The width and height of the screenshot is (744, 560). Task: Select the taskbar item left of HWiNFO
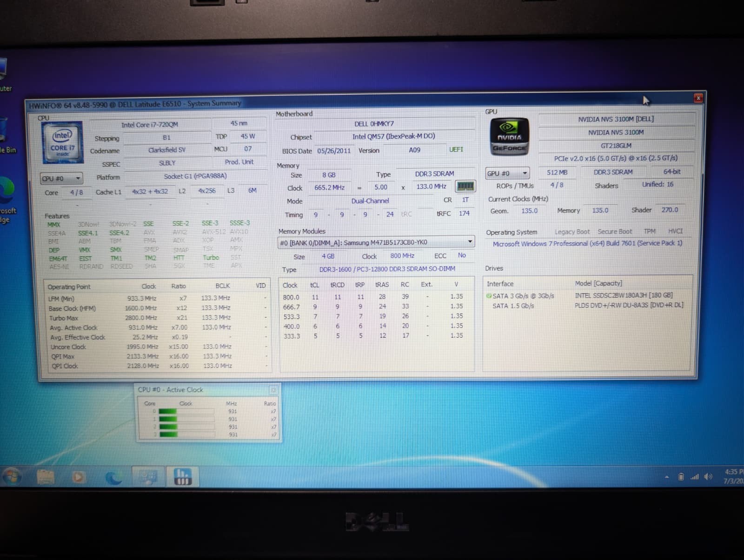pyautogui.click(x=148, y=477)
